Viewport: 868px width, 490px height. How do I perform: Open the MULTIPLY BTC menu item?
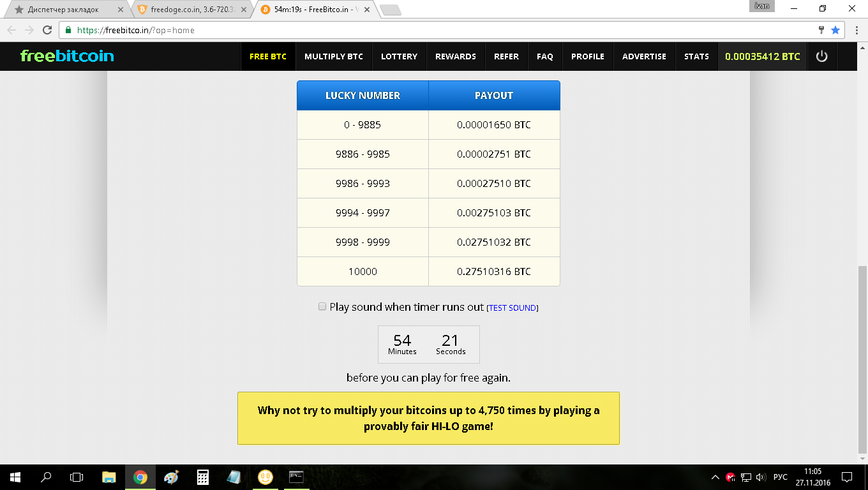pos(333,56)
